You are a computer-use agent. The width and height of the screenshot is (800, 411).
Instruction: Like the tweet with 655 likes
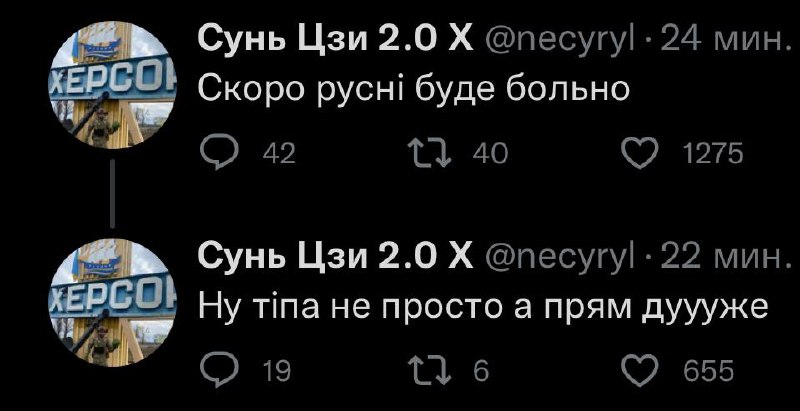(x=639, y=371)
